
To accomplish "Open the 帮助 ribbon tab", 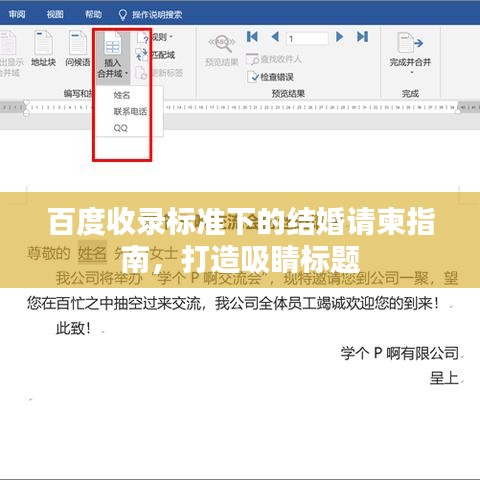I will pyautogui.click(x=93, y=14).
